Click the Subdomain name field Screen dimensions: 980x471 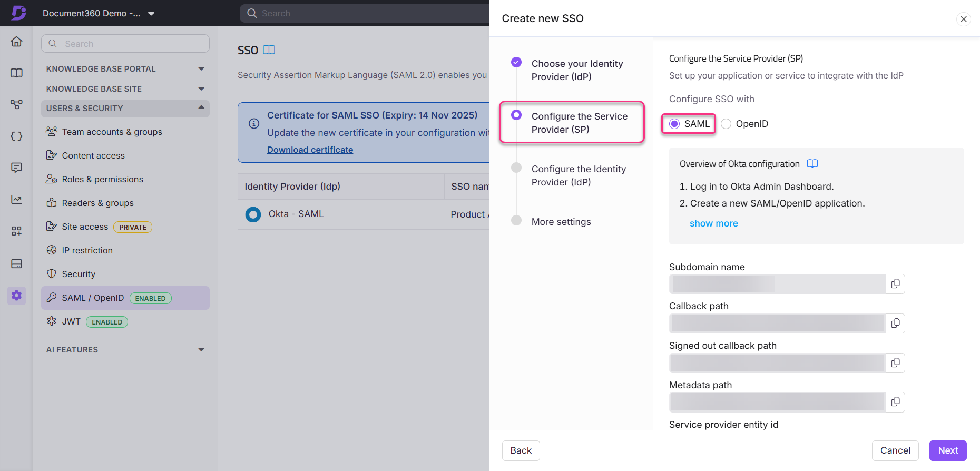tap(778, 284)
